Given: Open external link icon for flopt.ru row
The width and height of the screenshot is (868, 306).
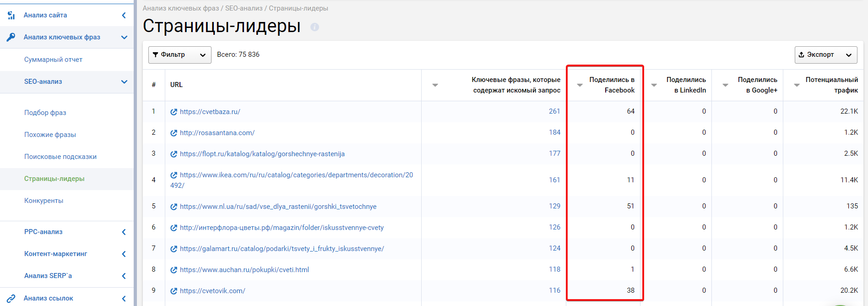Looking at the screenshot, I should point(174,154).
